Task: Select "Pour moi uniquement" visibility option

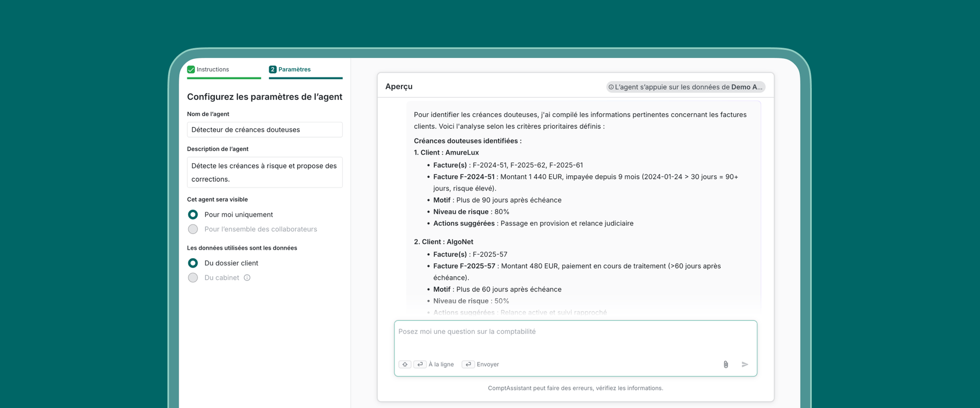Action: coord(193,215)
